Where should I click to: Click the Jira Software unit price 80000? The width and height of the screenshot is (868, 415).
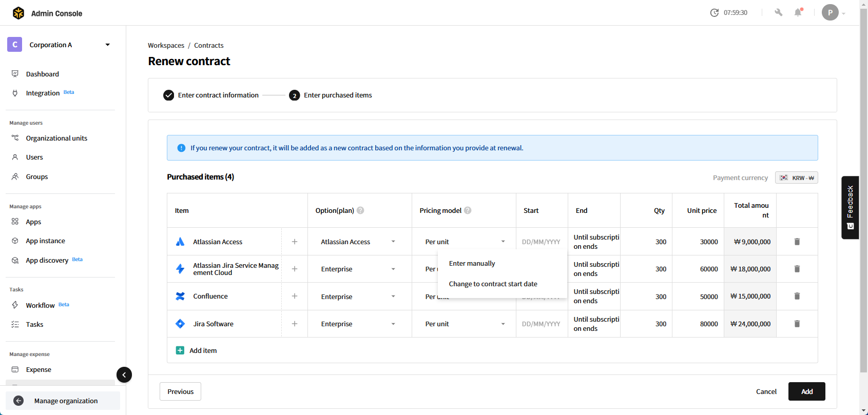click(709, 324)
